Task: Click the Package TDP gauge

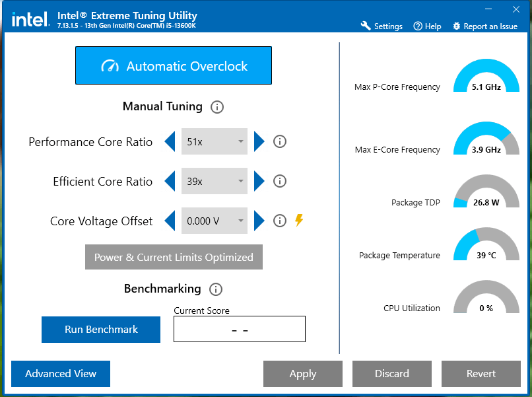Action: 486,191
